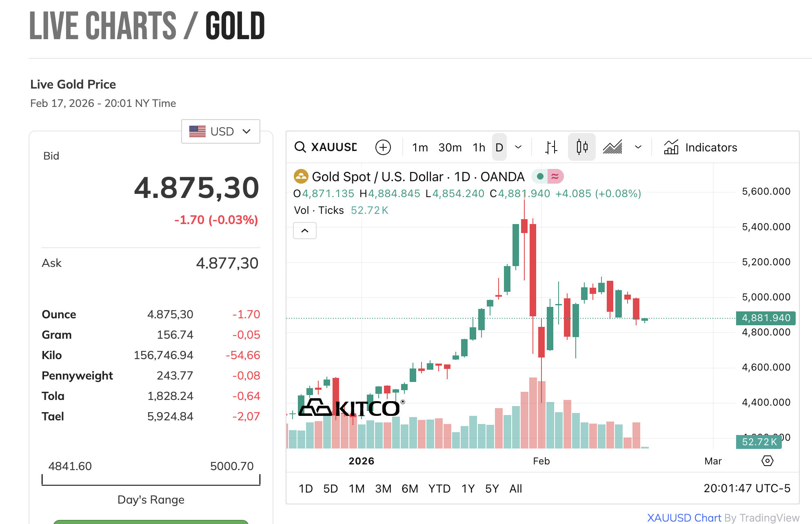The width and height of the screenshot is (812, 524).
Task: Click the gold bars symbol logo
Action: [301, 177]
